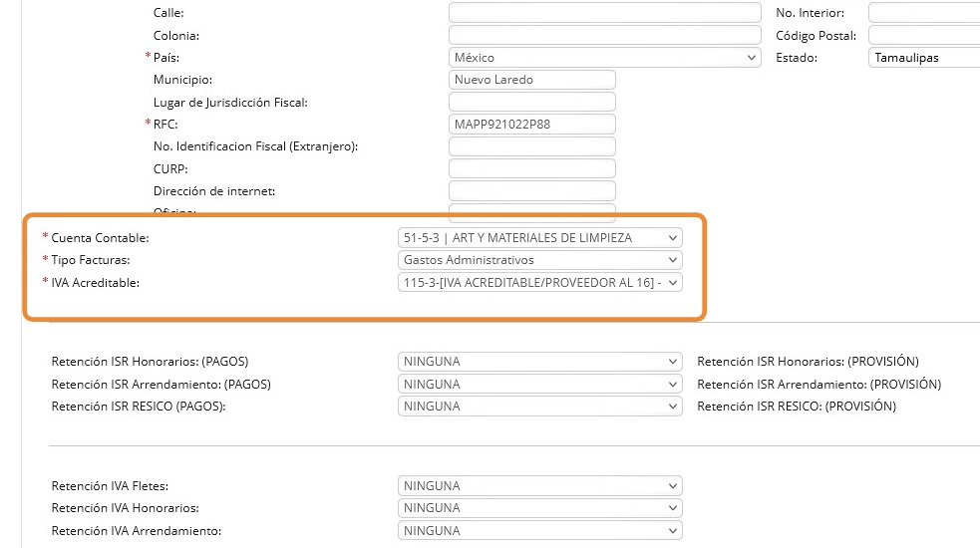Focus the Colonia input field
The width and height of the screenshot is (980, 548).
(605, 36)
